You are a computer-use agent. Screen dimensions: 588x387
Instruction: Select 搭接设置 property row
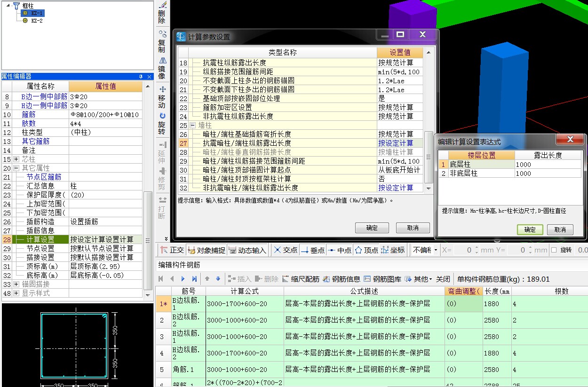tap(71, 257)
